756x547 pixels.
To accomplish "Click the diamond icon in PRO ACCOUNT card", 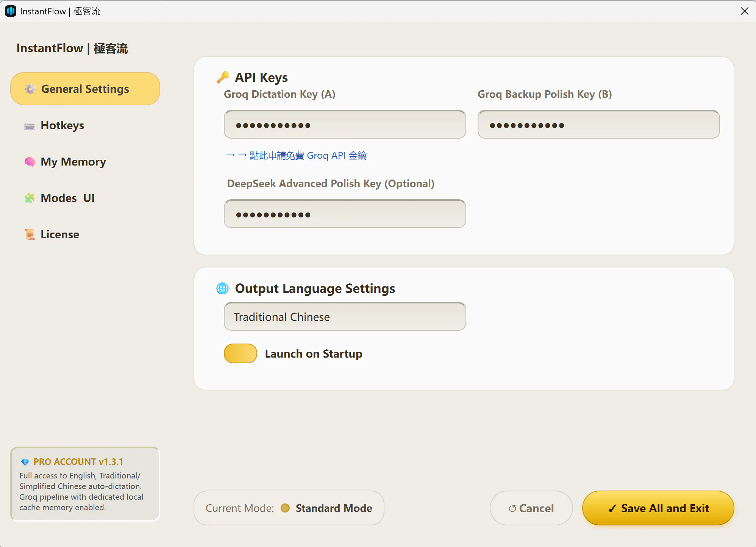I will 25,462.
